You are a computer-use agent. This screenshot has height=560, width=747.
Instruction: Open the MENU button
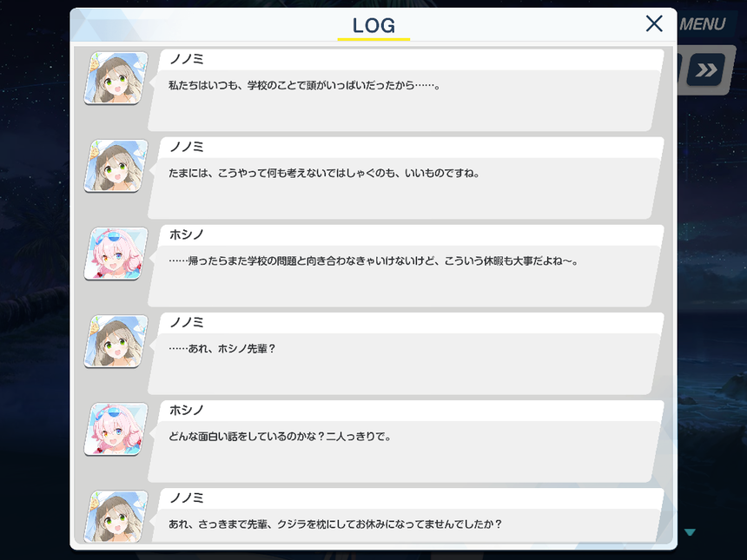pyautogui.click(x=702, y=23)
